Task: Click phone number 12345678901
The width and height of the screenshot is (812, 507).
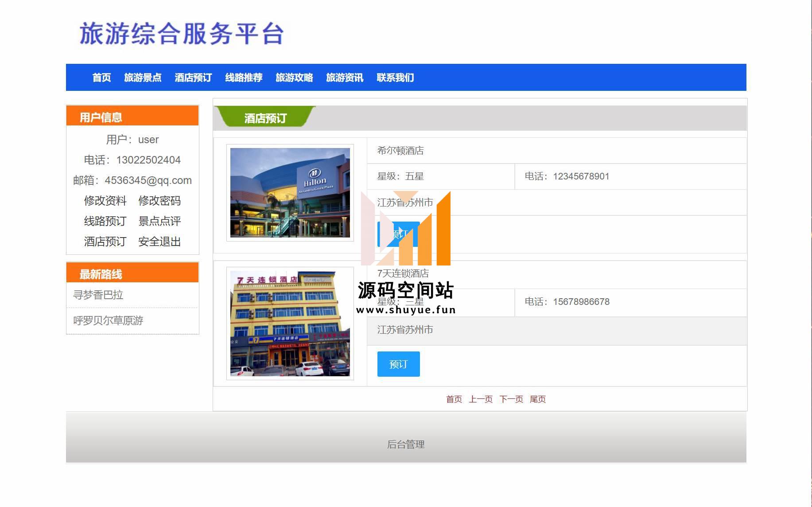Action: click(581, 176)
